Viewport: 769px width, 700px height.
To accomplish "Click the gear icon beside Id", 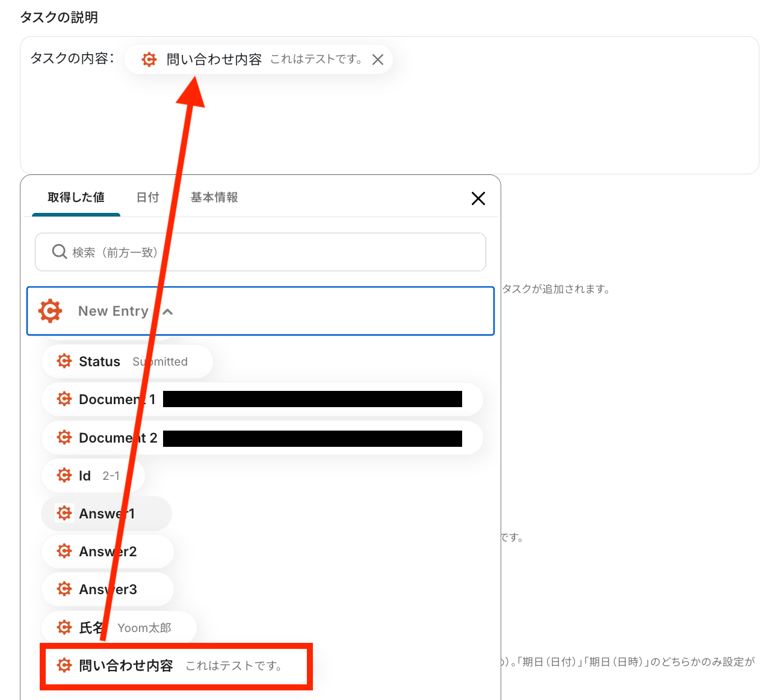I will (64, 475).
